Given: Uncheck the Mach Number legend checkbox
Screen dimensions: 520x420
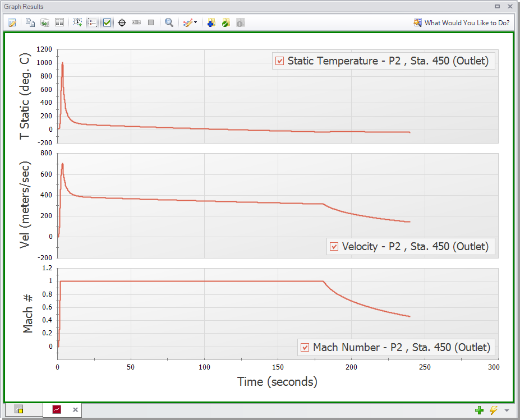Looking at the screenshot, I should 305,347.
